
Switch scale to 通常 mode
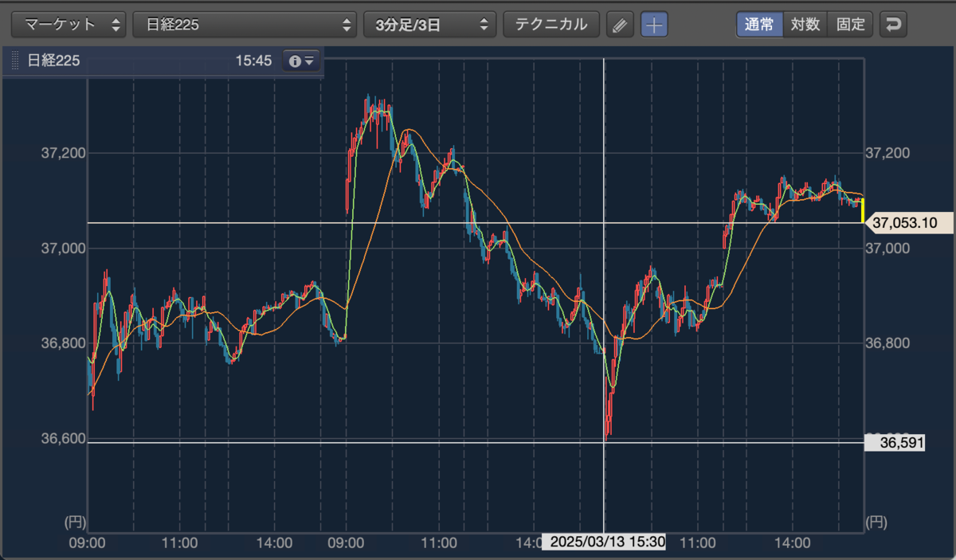click(x=759, y=25)
